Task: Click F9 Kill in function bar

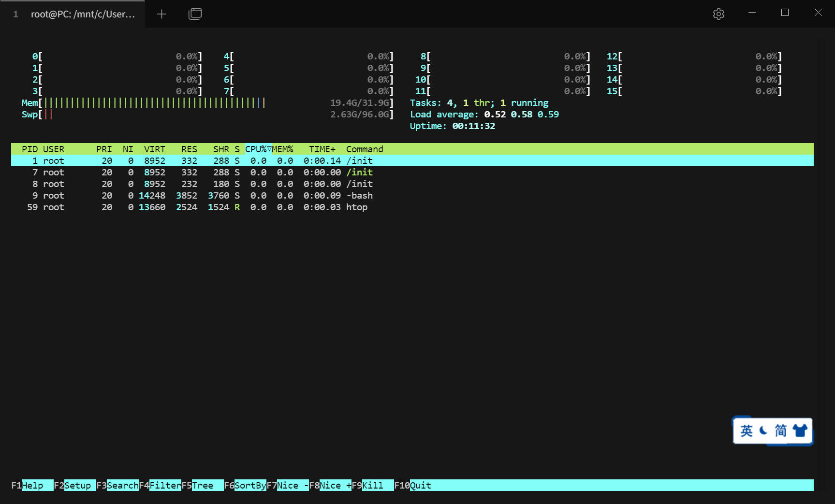Action: (x=372, y=485)
